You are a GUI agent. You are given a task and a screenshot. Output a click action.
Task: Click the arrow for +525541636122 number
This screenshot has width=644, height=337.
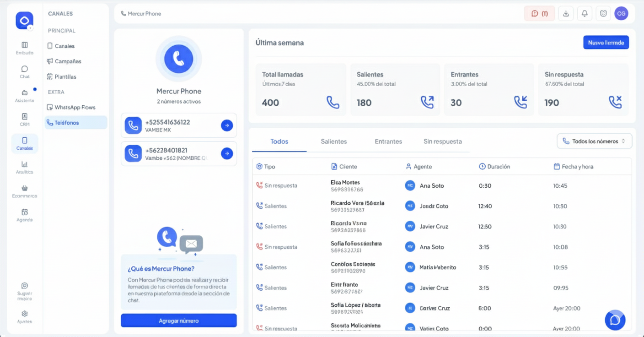[227, 125]
